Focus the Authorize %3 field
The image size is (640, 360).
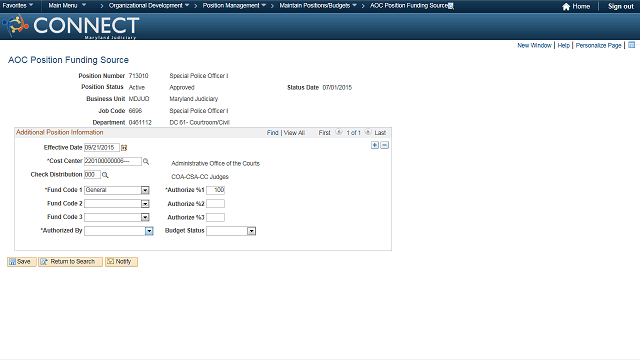(216, 217)
